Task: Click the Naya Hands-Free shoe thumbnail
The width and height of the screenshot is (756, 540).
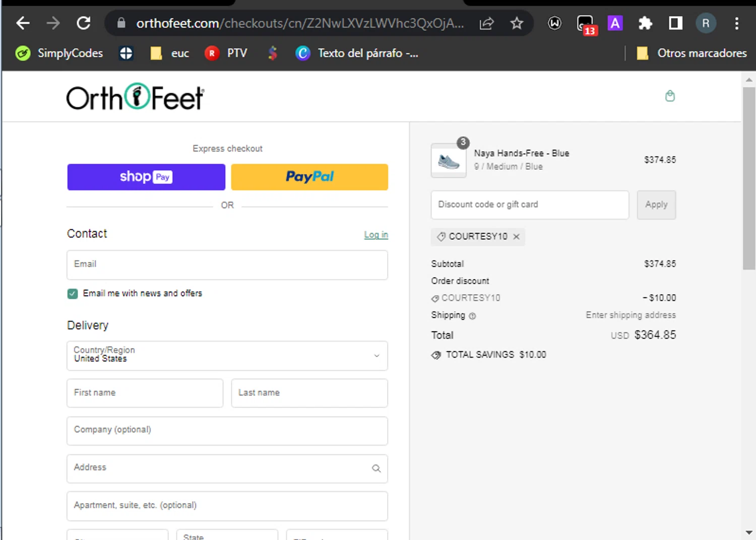Action: (x=449, y=161)
